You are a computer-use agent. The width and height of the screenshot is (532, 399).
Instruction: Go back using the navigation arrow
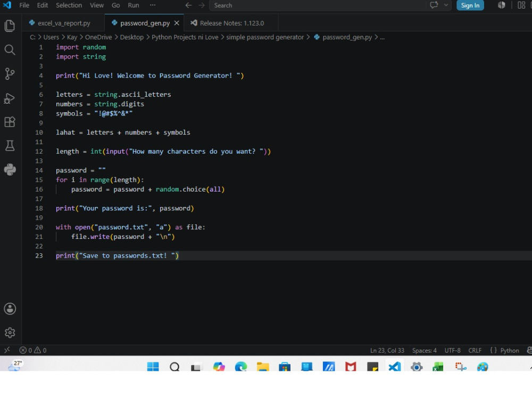point(189,5)
